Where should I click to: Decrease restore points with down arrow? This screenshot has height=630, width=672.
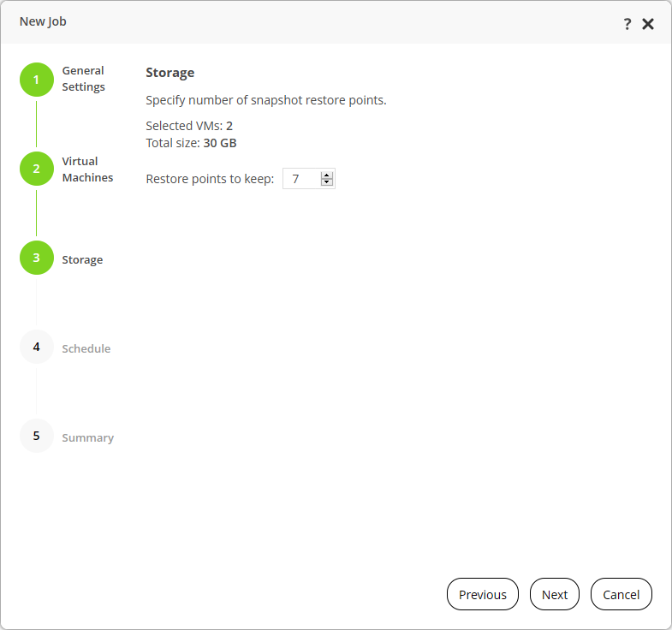tap(326, 182)
